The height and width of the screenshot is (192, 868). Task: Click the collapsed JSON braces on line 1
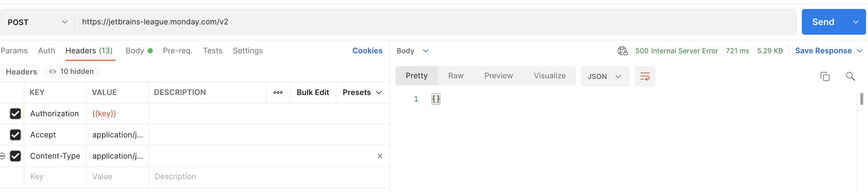tap(436, 99)
